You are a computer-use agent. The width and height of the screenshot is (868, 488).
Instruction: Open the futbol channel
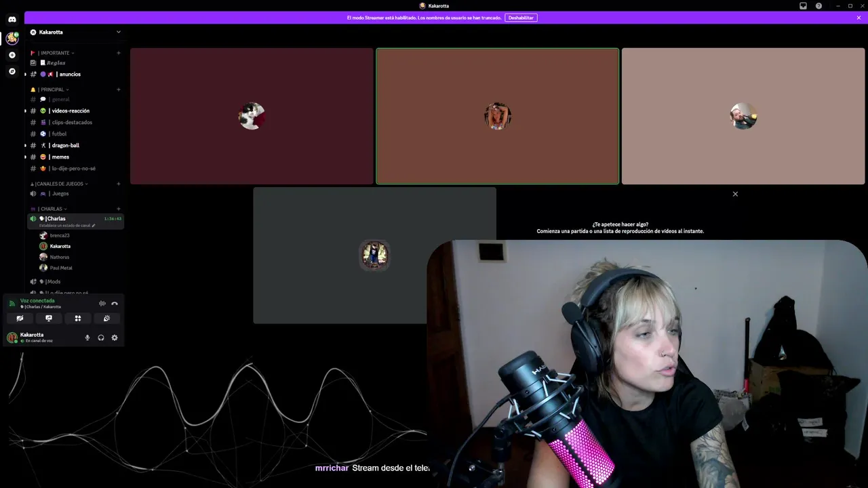pyautogui.click(x=75, y=134)
